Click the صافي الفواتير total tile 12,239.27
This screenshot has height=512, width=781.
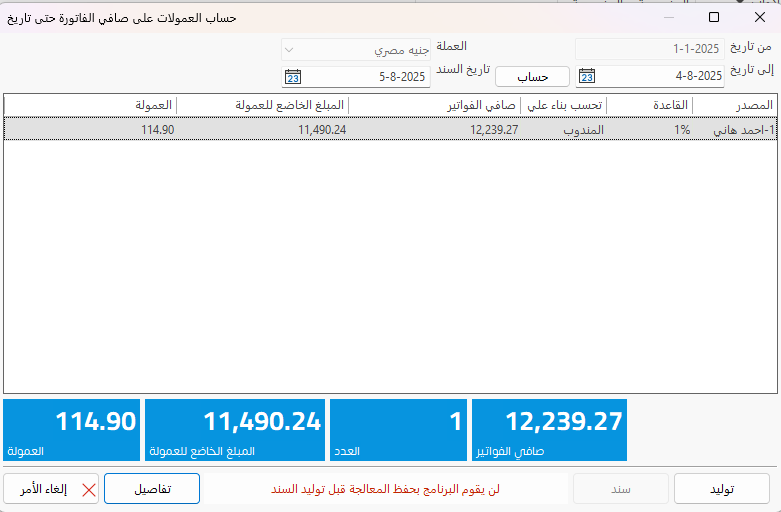coord(549,431)
